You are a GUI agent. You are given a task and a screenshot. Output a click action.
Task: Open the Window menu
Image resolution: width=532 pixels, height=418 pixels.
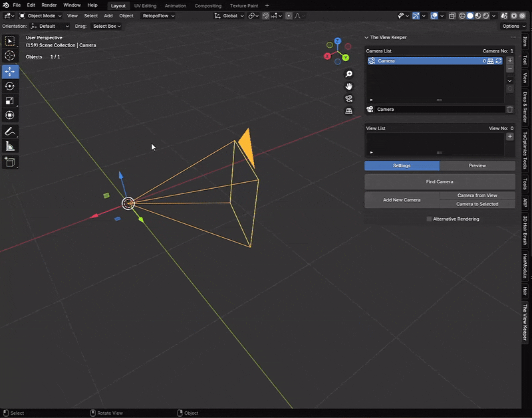(x=72, y=5)
